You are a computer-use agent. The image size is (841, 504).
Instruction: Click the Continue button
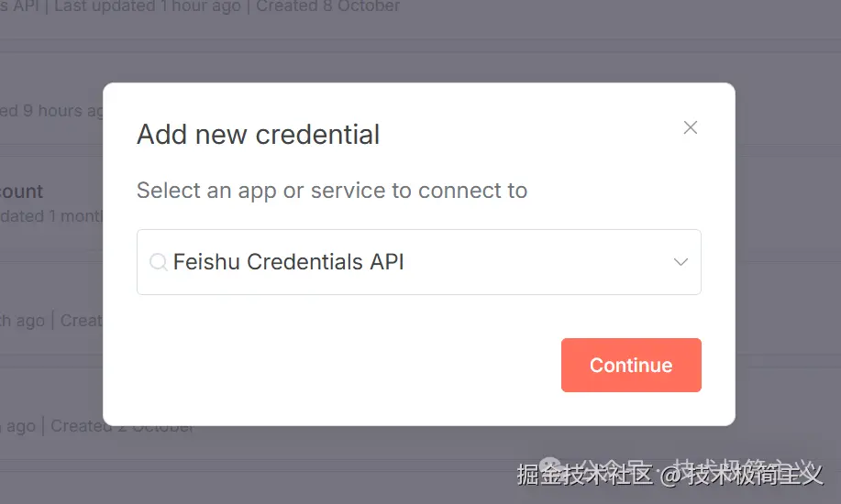(x=631, y=365)
